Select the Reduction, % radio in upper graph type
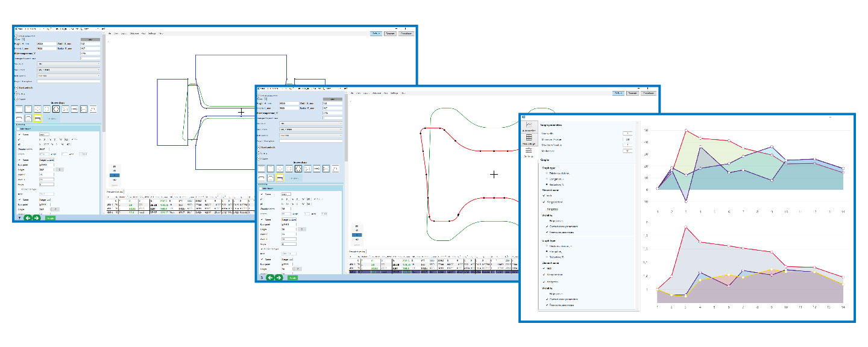 pos(547,186)
